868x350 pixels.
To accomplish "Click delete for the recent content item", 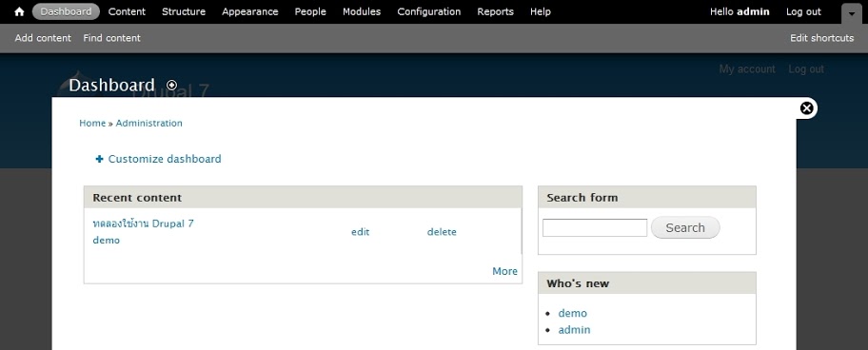I will 442,232.
